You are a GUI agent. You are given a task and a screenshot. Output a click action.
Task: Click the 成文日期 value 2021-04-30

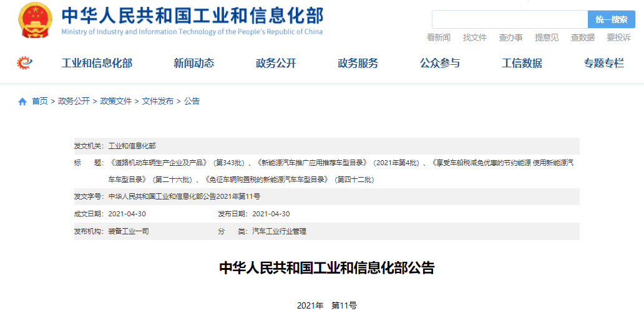(x=127, y=214)
